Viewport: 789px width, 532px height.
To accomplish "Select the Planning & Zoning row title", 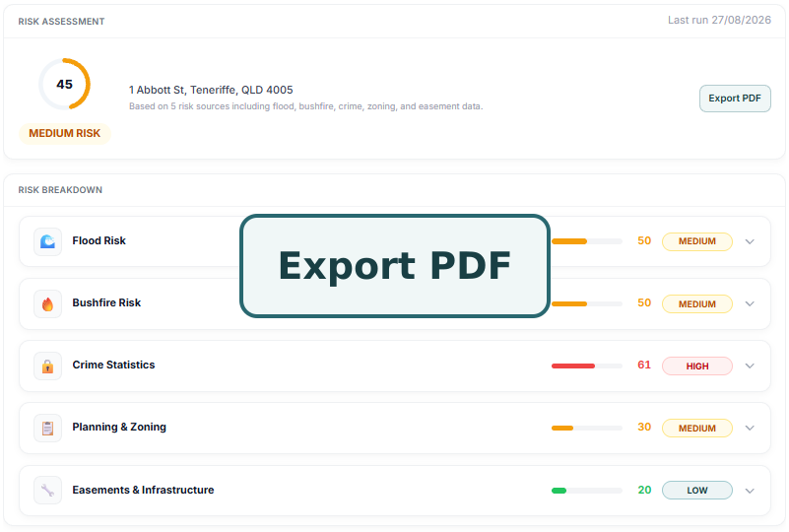I will click(119, 428).
